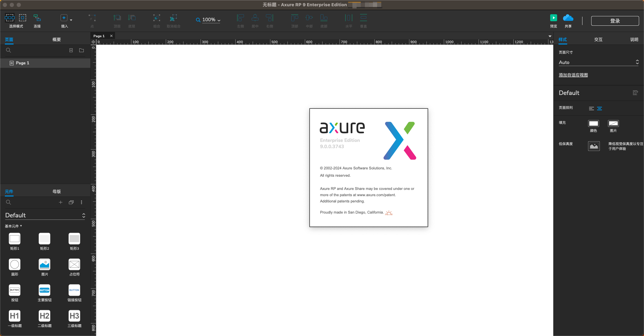Click the 居中 align center icon
Image resolution: width=644 pixels, height=336 pixels.
(255, 18)
